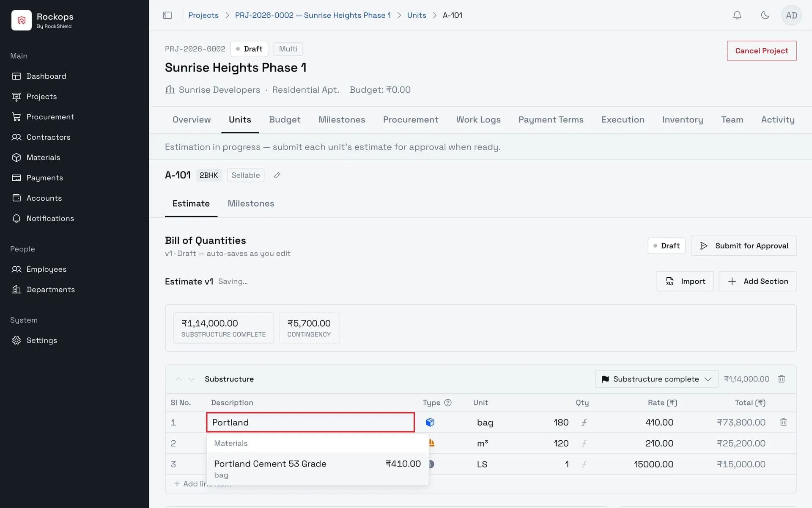Show the Type column help icon
Viewport: 812px width, 508px height.
click(448, 403)
